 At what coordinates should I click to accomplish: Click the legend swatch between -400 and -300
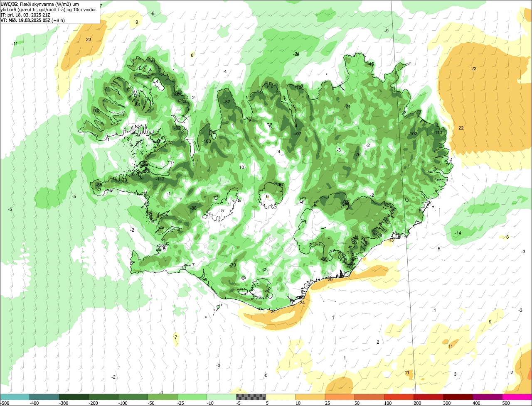[x=44, y=397]
